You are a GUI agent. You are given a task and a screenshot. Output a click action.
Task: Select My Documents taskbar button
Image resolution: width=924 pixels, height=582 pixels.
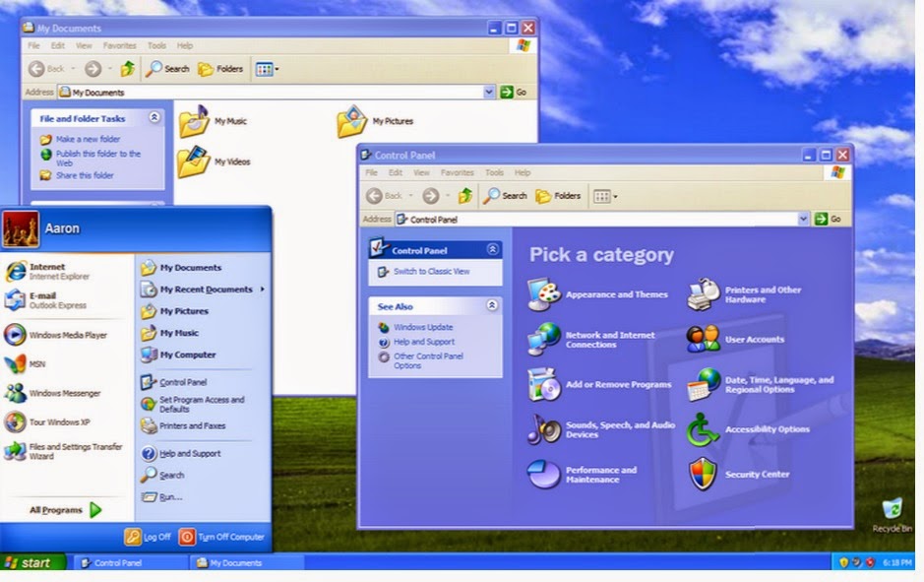pyautogui.click(x=248, y=563)
